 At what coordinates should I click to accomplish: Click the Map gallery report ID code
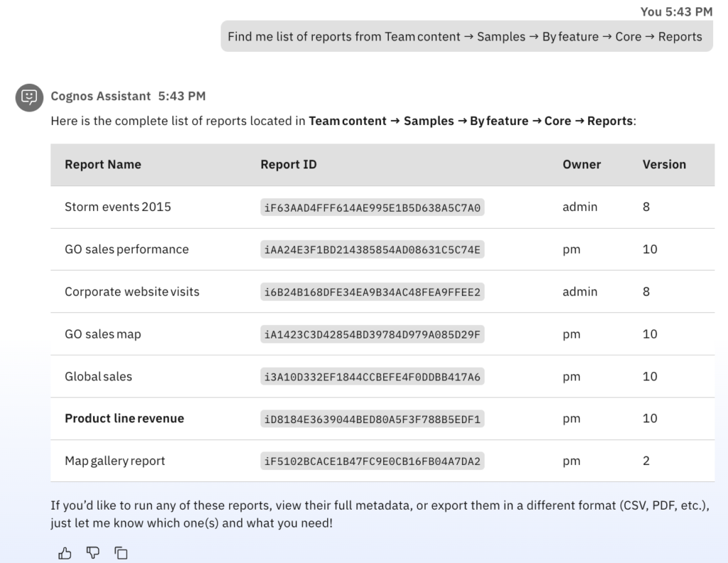[372, 461]
